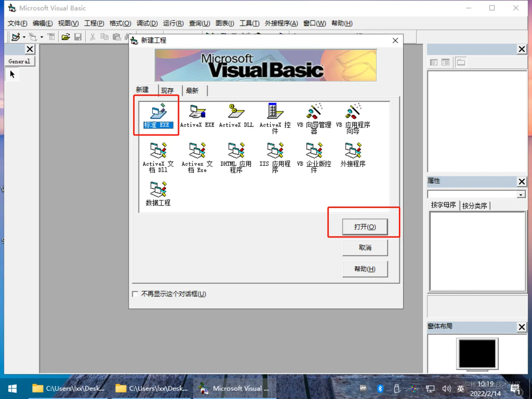The image size is (532, 399).
Task: Enable 不再显示这个对话框 checkbox
Action: coord(135,294)
